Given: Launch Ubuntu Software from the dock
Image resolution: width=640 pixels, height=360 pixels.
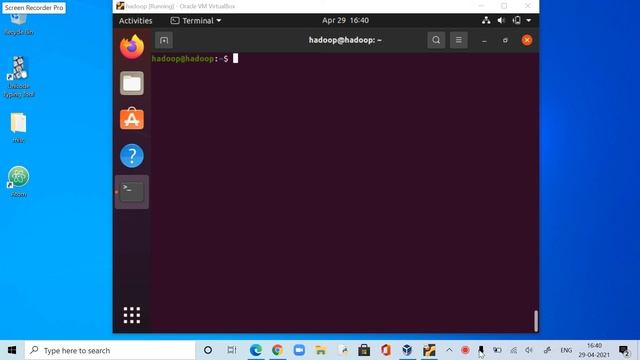Looking at the screenshot, I should [132, 119].
